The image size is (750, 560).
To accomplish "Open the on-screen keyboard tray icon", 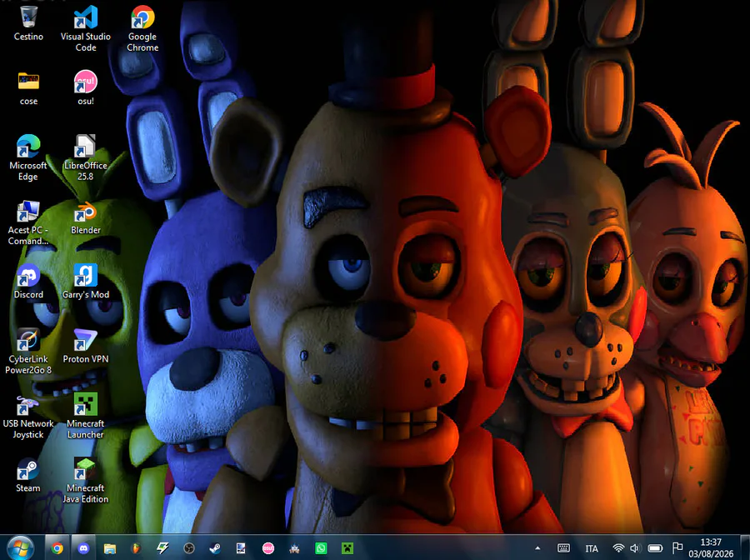I will (x=564, y=548).
